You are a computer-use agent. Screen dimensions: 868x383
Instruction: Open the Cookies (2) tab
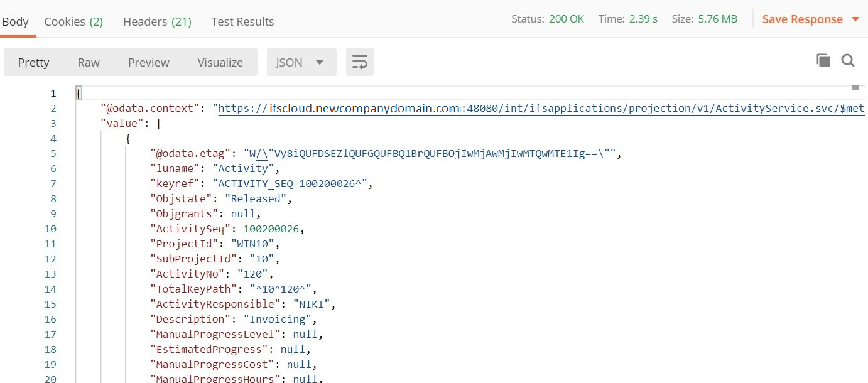pos(73,21)
